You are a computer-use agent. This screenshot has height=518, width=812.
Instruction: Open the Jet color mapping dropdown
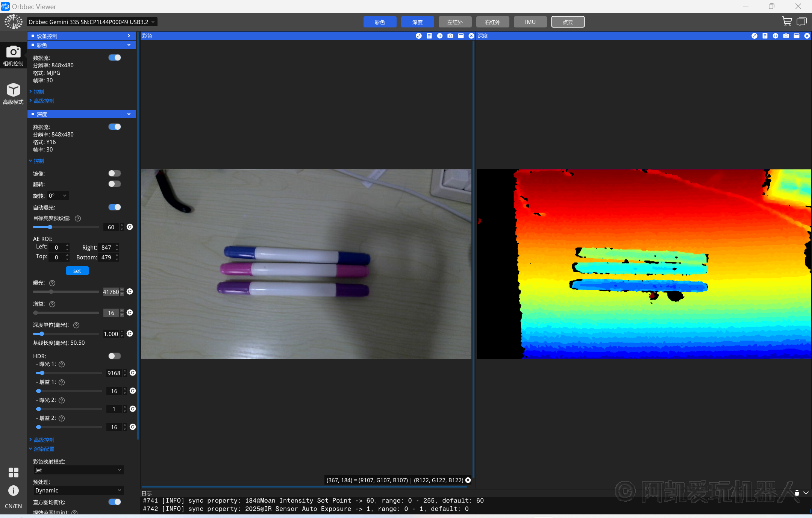[x=78, y=470]
